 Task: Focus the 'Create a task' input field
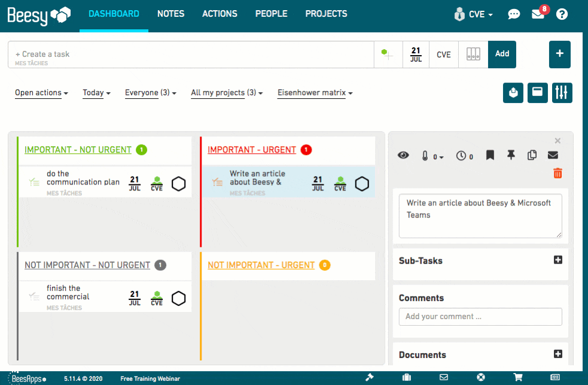191,54
